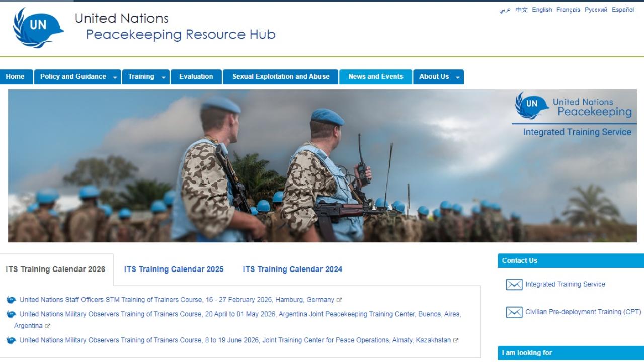Open the Staff Officers STM Hamburg course link
644x362 pixels.
point(177,300)
